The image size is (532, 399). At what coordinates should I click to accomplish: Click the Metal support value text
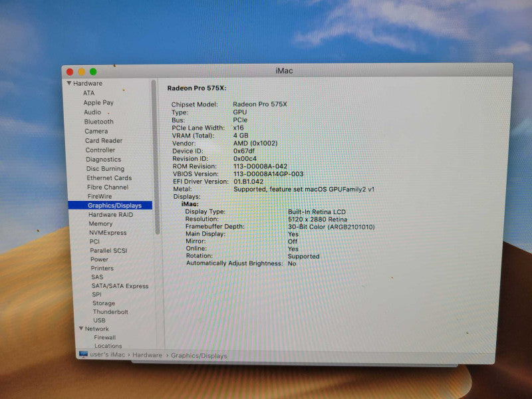coord(304,190)
